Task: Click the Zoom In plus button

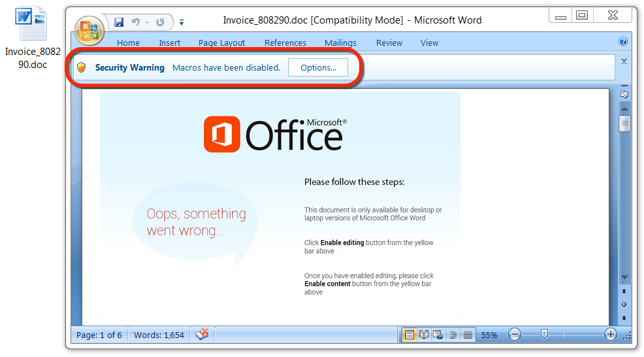Action: [x=611, y=334]
